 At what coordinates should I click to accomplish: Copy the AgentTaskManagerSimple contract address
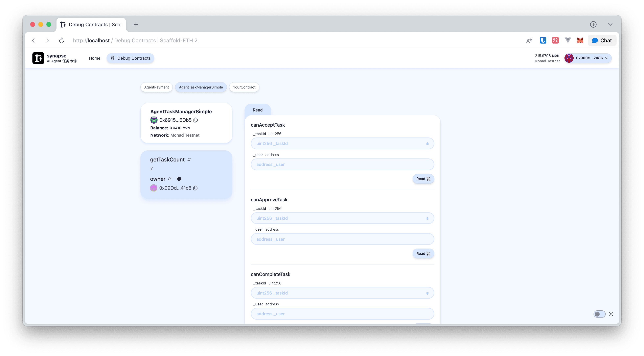point(196,120)
